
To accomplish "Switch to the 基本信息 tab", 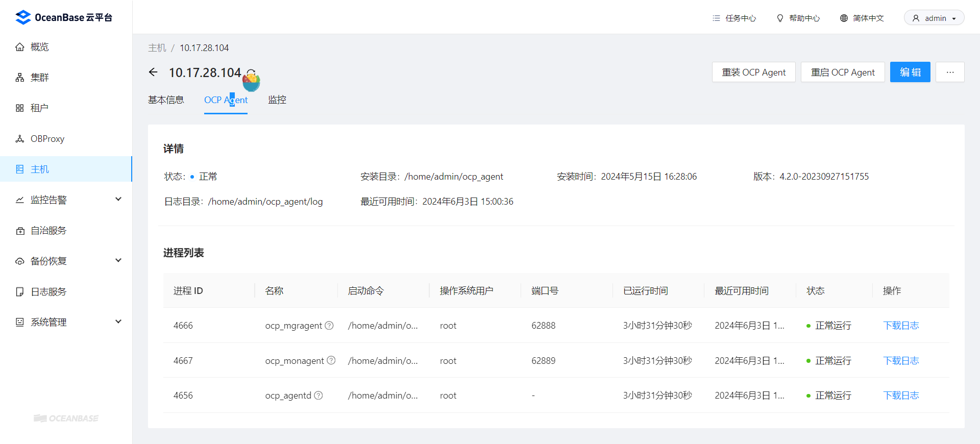I will 166,100.
